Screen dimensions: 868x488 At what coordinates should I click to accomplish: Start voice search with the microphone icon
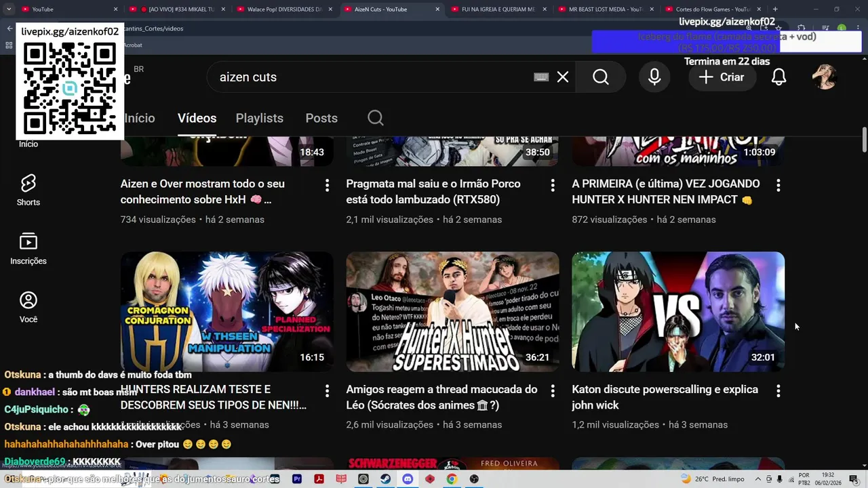coord(654,77)
